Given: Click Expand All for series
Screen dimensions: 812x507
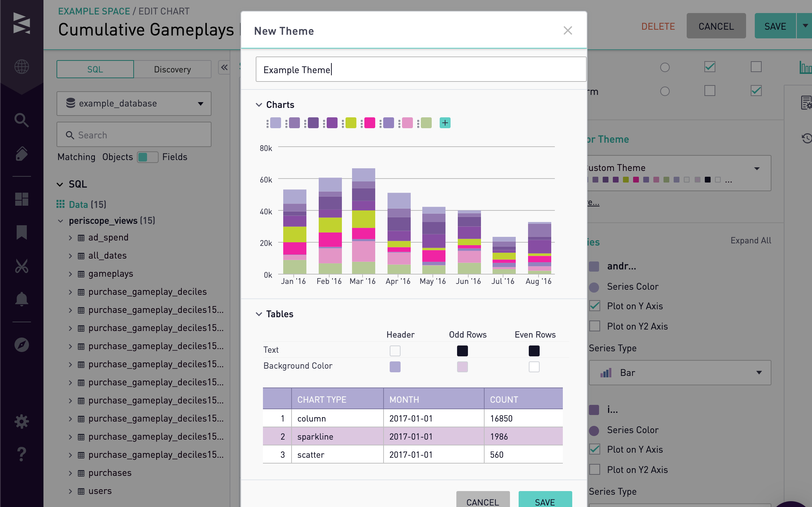Looking at the screenshot, I should 750,240.
